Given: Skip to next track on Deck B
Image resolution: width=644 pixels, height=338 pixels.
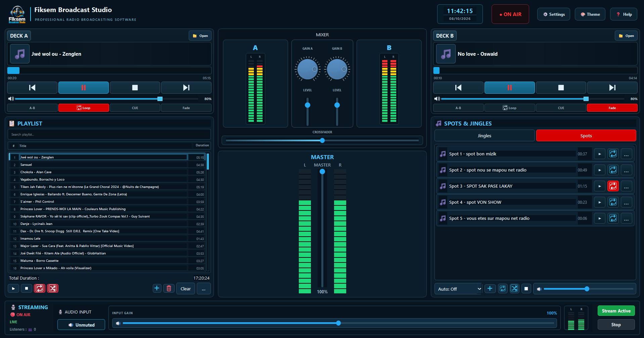Looking at the screenshot, I should (612, 88).
